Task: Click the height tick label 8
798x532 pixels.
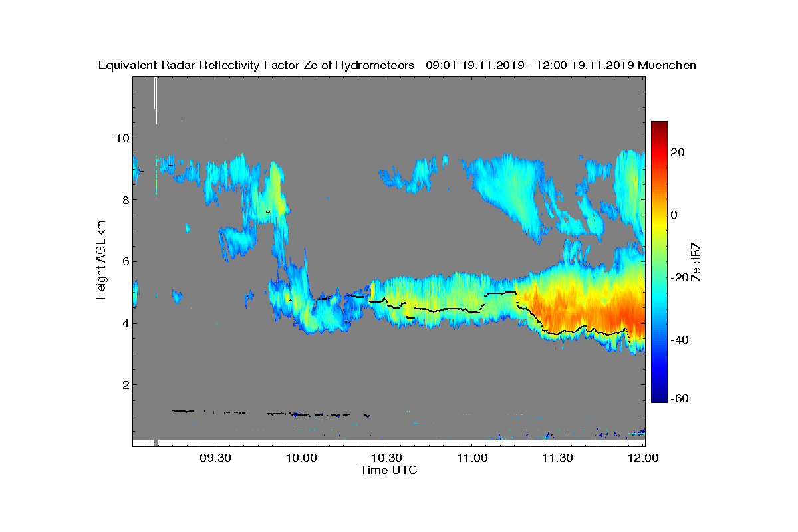Action: [x=125, y=200]
